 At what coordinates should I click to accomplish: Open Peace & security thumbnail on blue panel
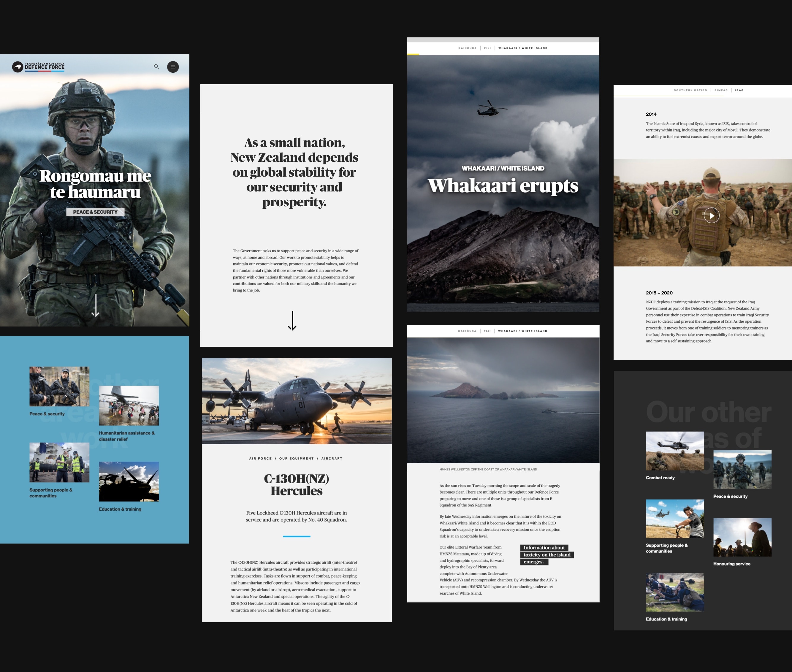pos(59,386)
